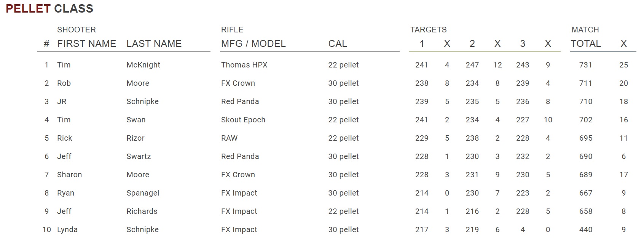Select Sharon's first name in row 7
644x247 pixels.
69,175
